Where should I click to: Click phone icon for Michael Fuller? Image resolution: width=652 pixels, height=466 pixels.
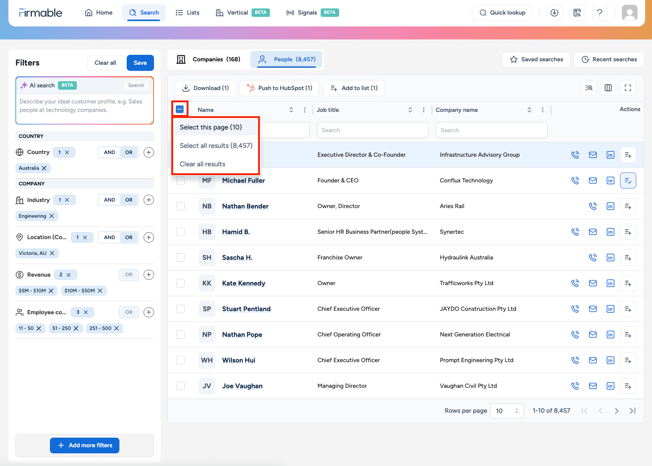(x=575, y=180)
